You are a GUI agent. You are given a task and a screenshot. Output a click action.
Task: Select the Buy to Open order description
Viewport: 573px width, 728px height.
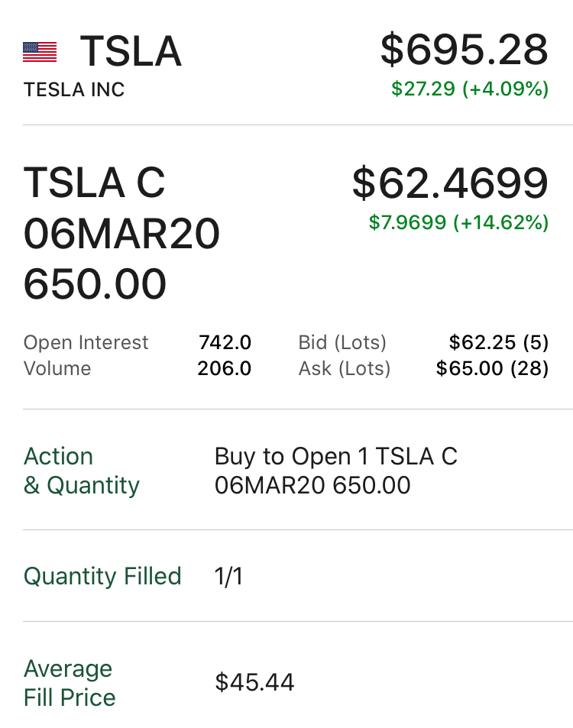(x=335, y=471)
